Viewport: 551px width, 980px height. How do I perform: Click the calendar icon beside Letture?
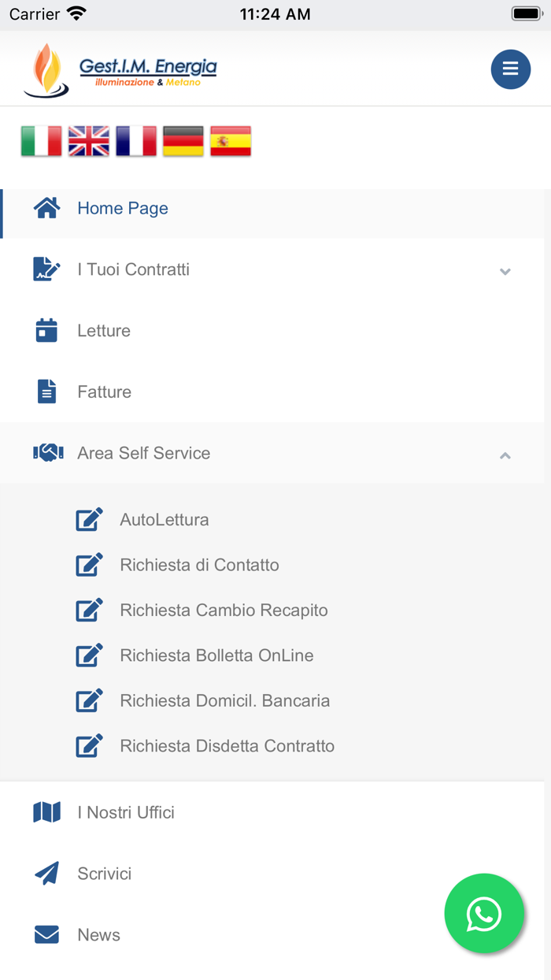(46, 331)
